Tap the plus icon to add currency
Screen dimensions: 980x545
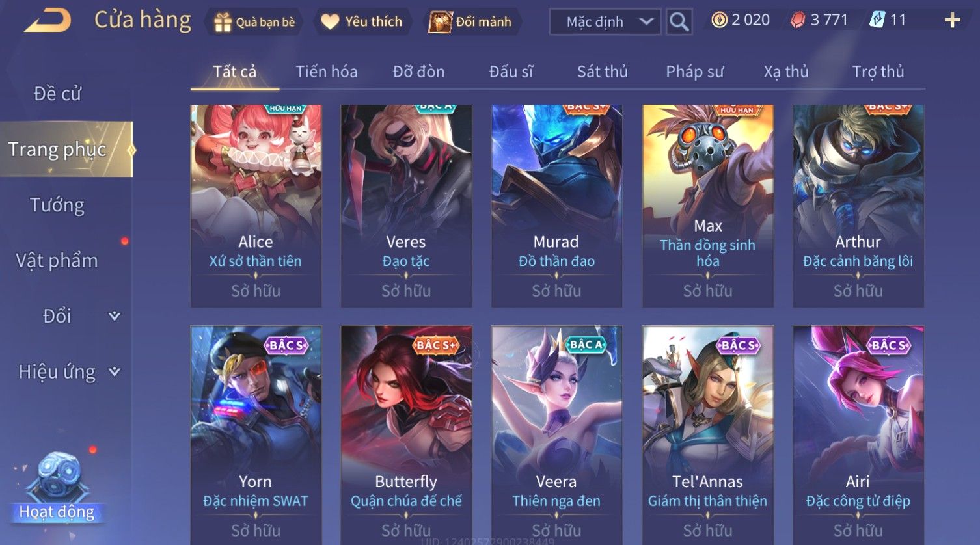(x=952, y=21)
